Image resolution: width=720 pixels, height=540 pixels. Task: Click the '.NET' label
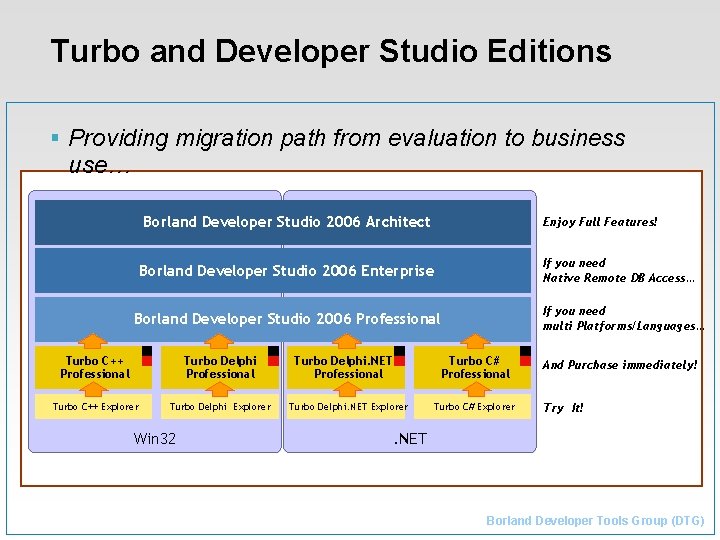(411, 439)
